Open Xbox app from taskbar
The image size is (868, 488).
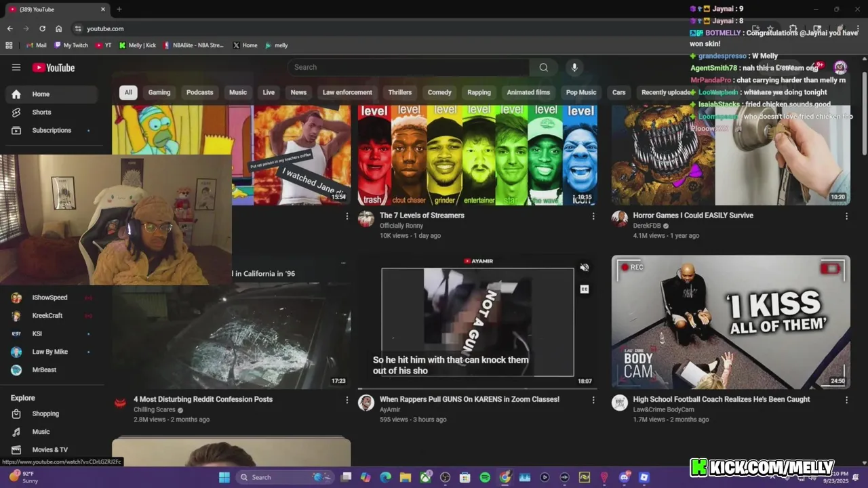[426, 477]
